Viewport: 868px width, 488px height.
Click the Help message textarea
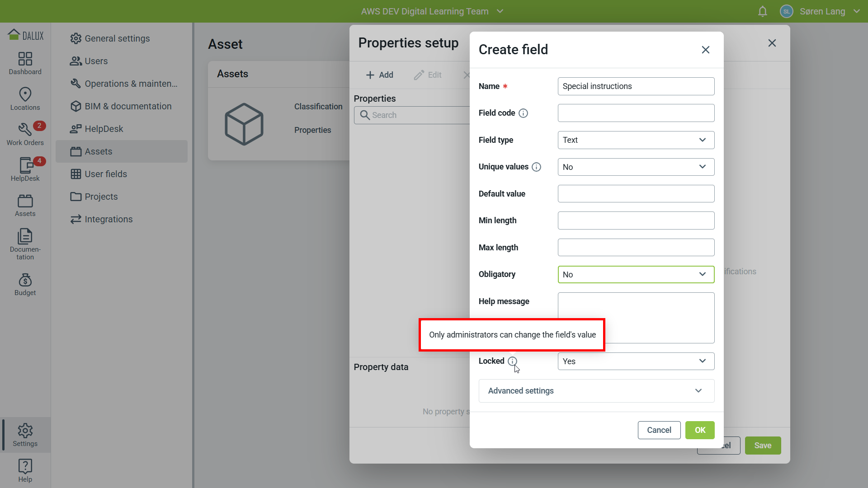(636, 318)
